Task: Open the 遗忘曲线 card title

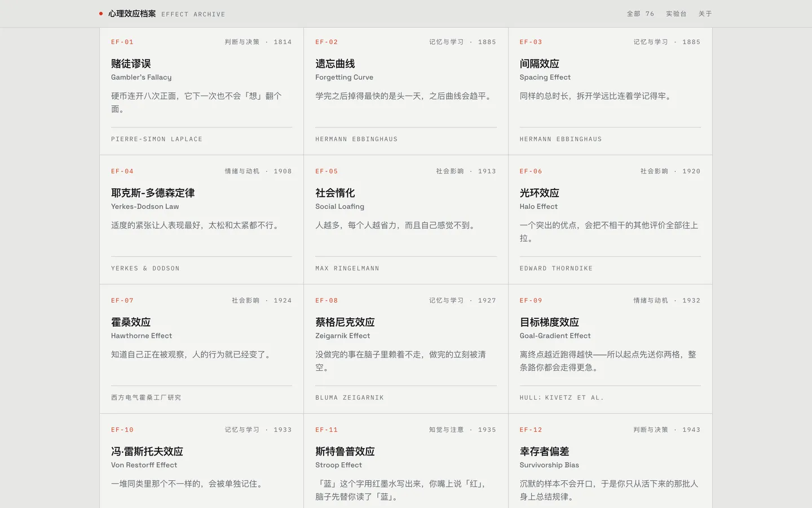Action: point(335,64)
